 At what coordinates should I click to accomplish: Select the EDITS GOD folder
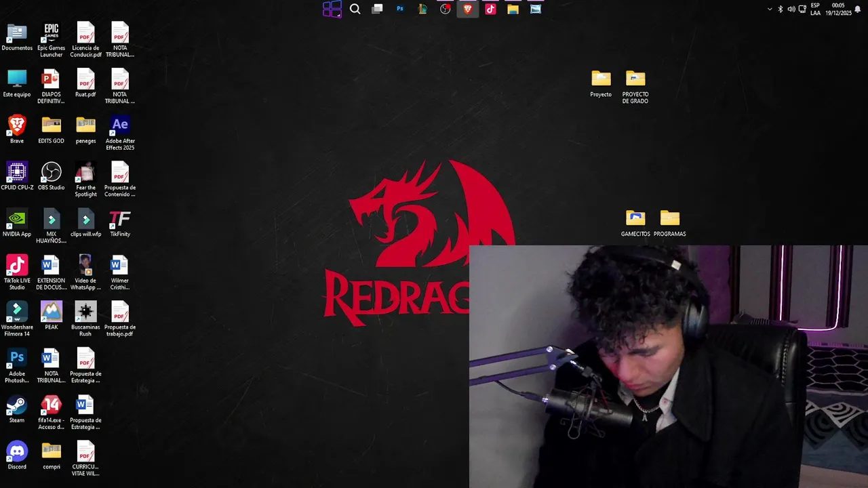pos(52,129)
